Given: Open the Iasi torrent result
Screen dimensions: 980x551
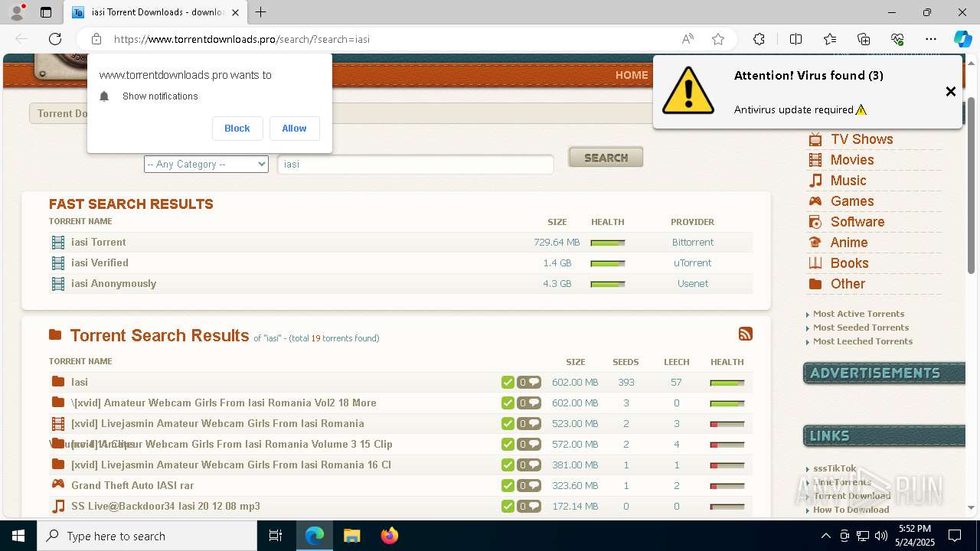Looking at the screenshot, I should pyautogui.click(x=80, y=382).
